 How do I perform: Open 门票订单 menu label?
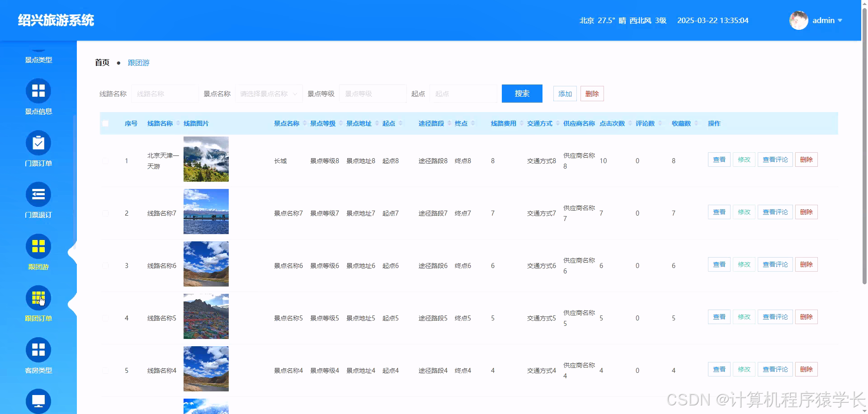(38, 163)
